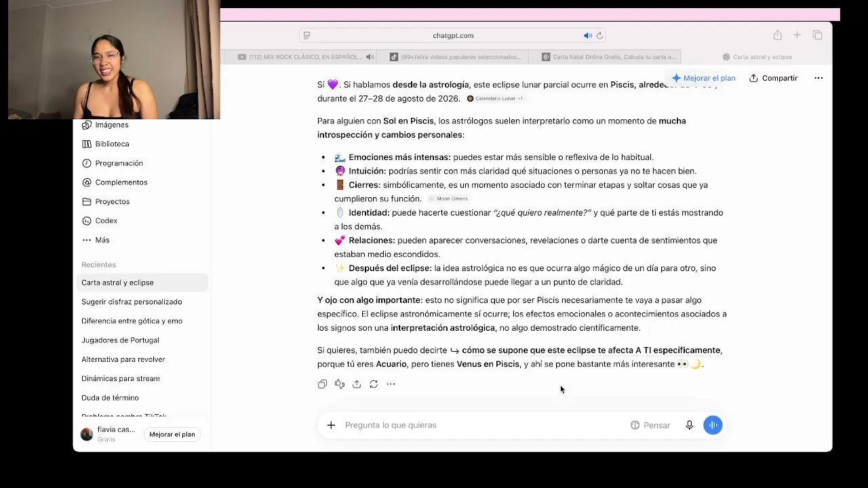Copy the ChatGPT response
Screen dimensions: 868x488
(x=322, y=384)
